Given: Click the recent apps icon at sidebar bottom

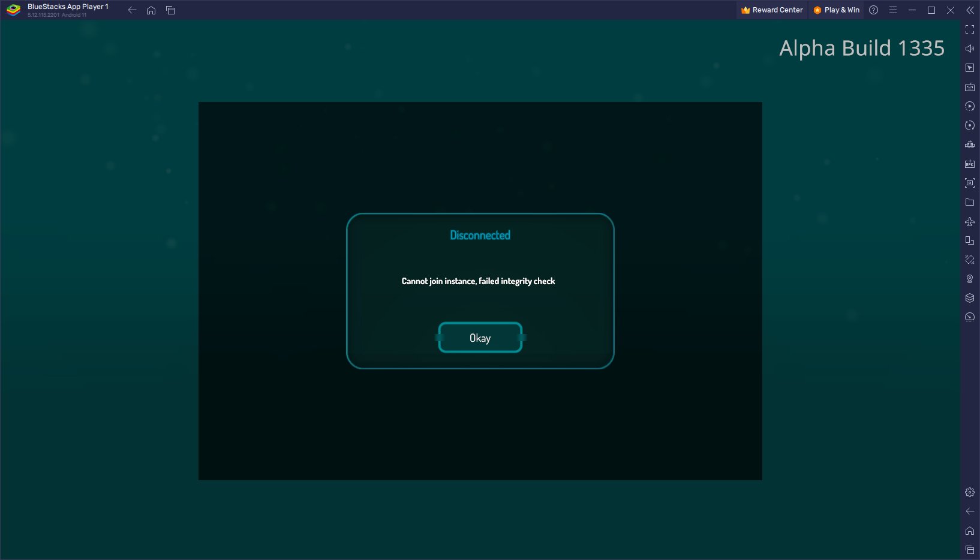Looking at the screenshot, I should (970, 550).
